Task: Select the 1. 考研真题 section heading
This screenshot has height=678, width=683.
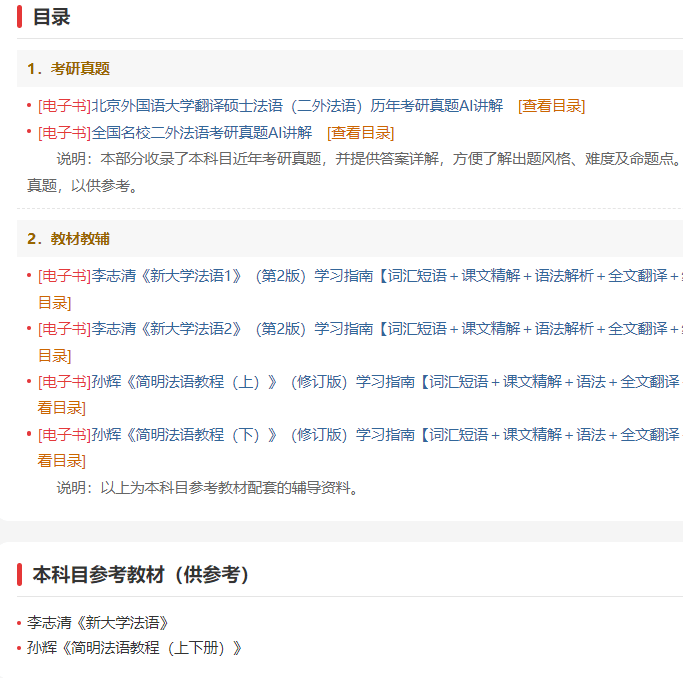Action: coord(68,69)
